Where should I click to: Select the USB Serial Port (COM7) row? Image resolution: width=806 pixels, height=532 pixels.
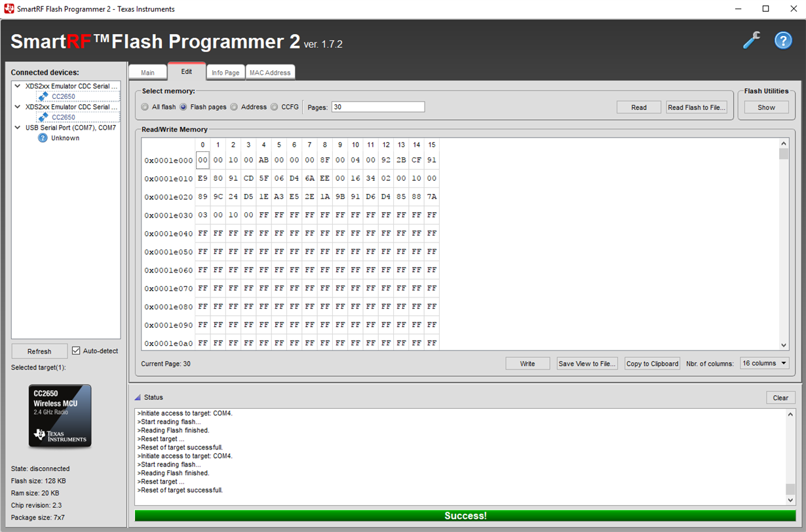70,128
